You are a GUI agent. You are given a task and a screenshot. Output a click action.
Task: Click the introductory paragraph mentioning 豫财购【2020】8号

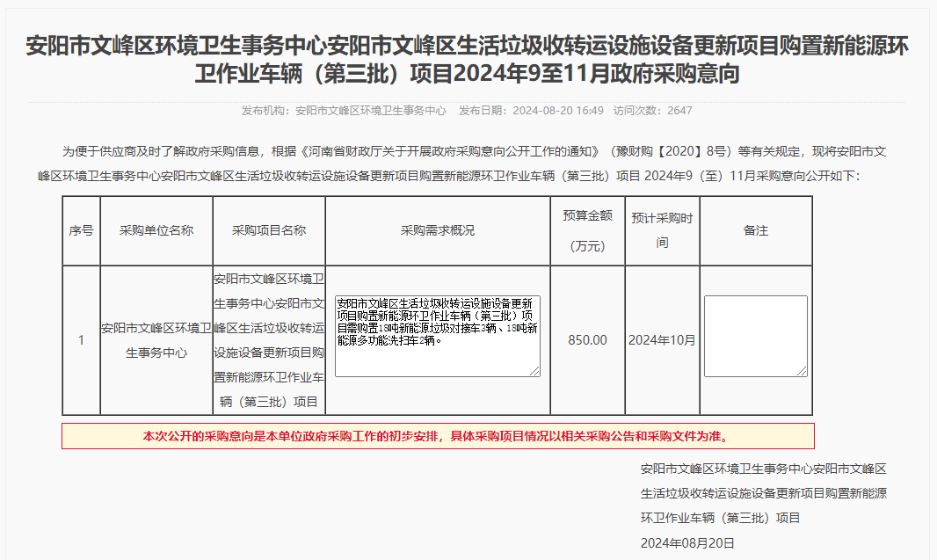(x=461, y=164)
